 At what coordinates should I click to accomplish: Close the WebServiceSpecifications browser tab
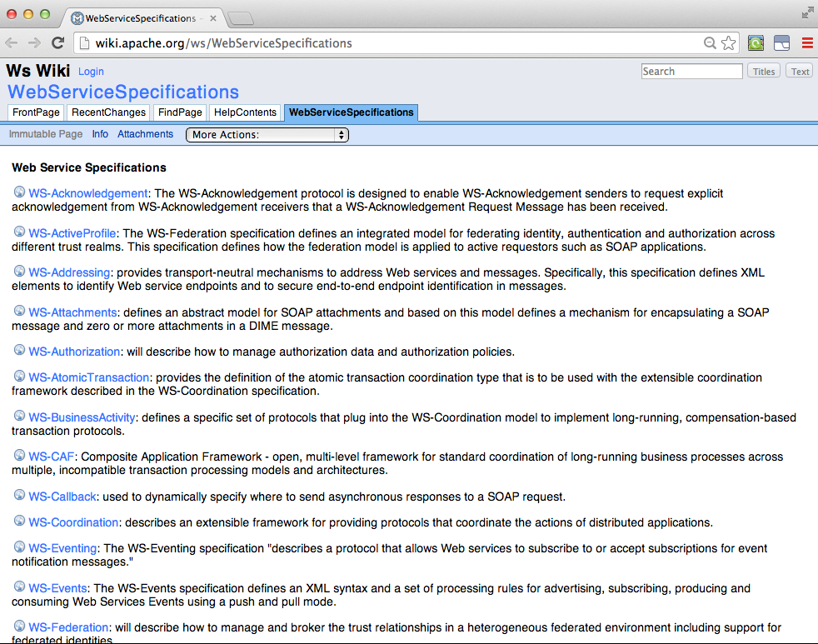[x=213, y=18]
